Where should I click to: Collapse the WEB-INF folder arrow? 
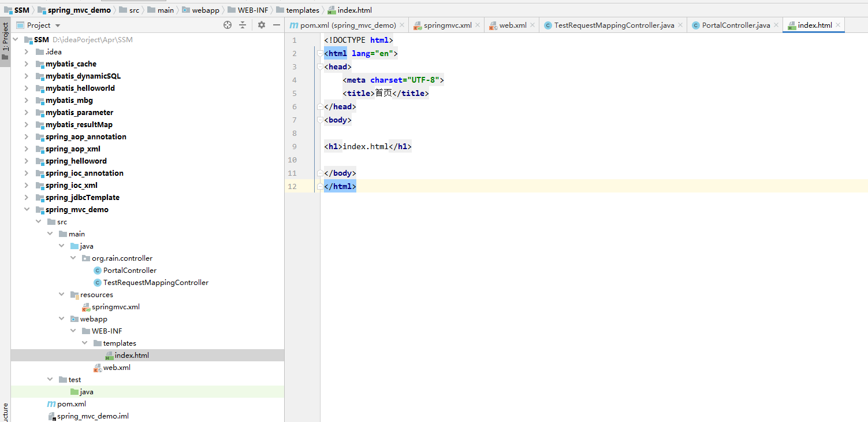point(73,331)
